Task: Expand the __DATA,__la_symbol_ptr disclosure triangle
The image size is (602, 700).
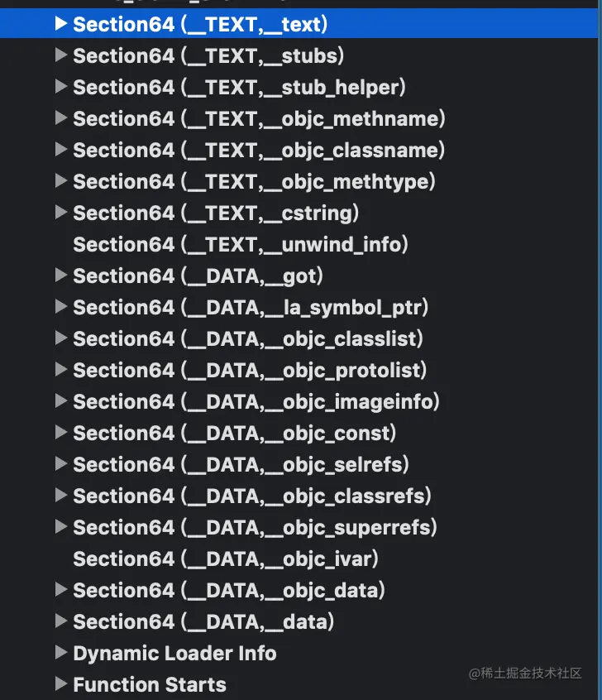Action: click(60, 307)
